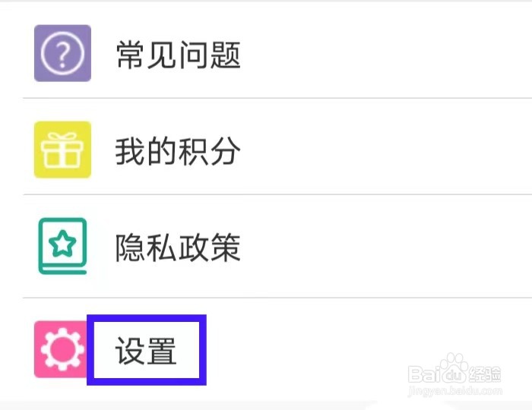Tap the yellow gift box icon
Image resolution: width=532 pixels, height=410 pixels.
[62, 150]
